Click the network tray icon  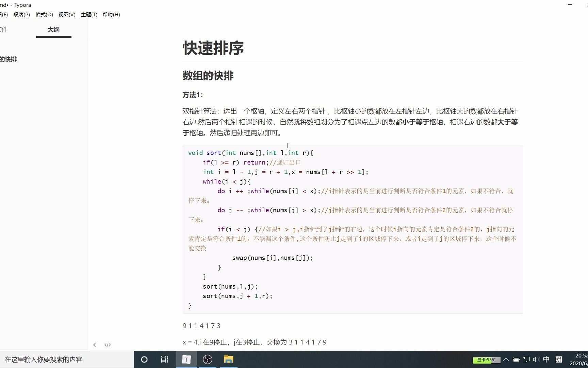[x=526, y=359]
